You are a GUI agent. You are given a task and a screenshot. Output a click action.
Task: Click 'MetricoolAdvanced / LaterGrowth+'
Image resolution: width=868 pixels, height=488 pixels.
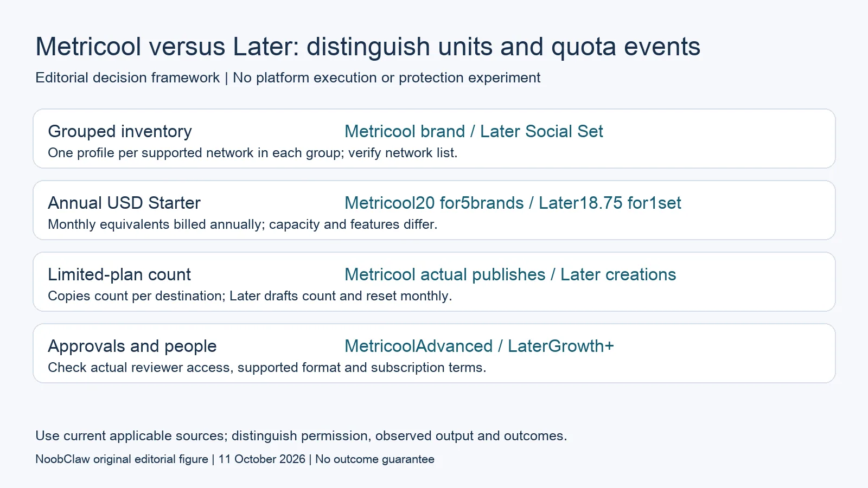point(479,346)
